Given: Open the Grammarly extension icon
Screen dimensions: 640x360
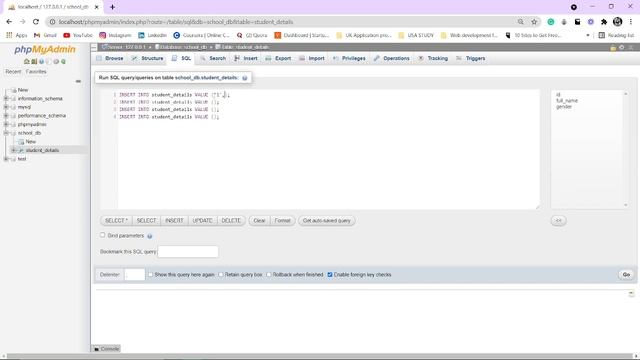Looking at the screenshot, I should tap(551, 22).
